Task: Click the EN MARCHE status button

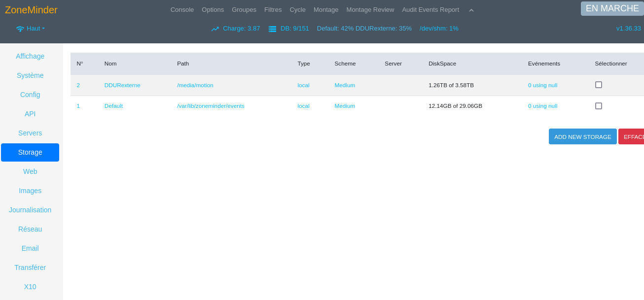Action: pyautogui.click(x=612, y=8)
